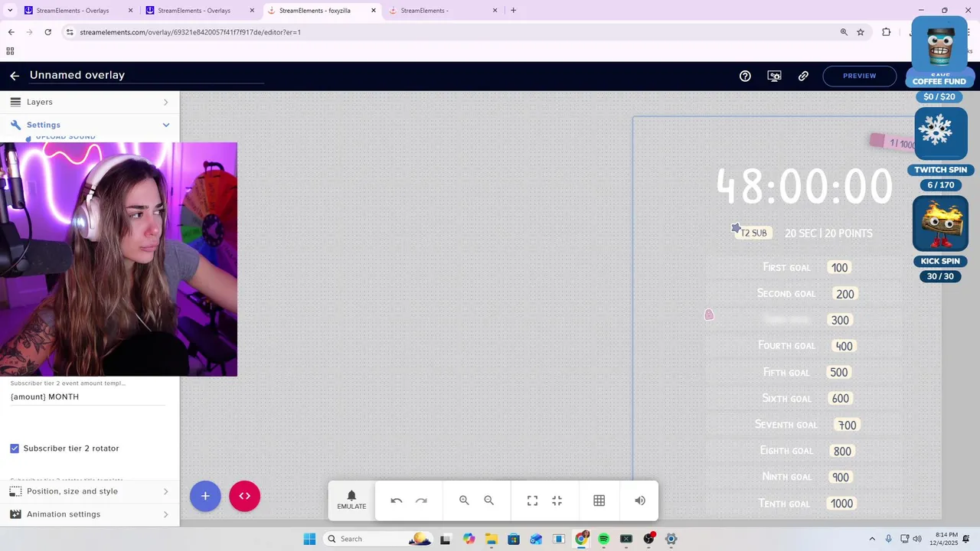
Task: Select the pink 1 | 1000 progress bar
Action: click(x=892, y=142)
